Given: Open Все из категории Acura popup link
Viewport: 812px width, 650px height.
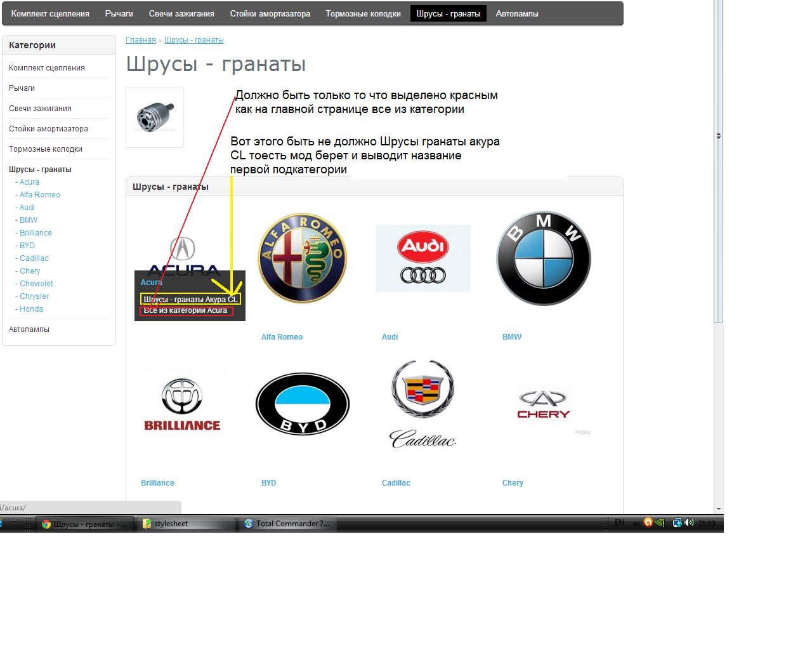Looking at the screenshot, I should [x=186, y=310].
